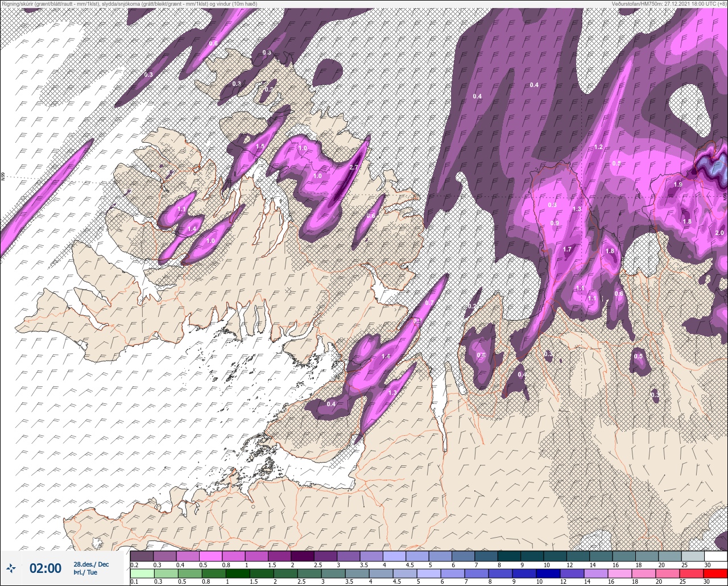Pick the top-row white legend swatch above 30
The width and height of the screenshot is (728, 586).
tap(715, 556)
